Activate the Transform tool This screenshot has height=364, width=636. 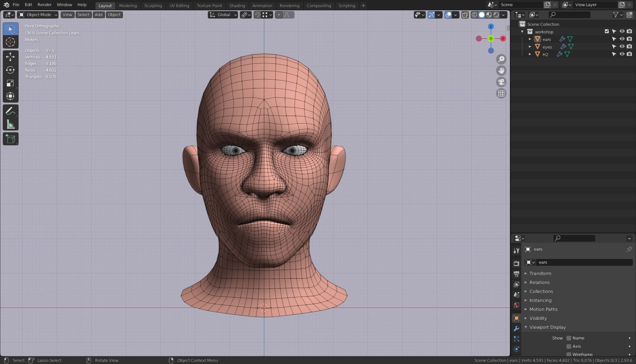click(x=10, y=96)
